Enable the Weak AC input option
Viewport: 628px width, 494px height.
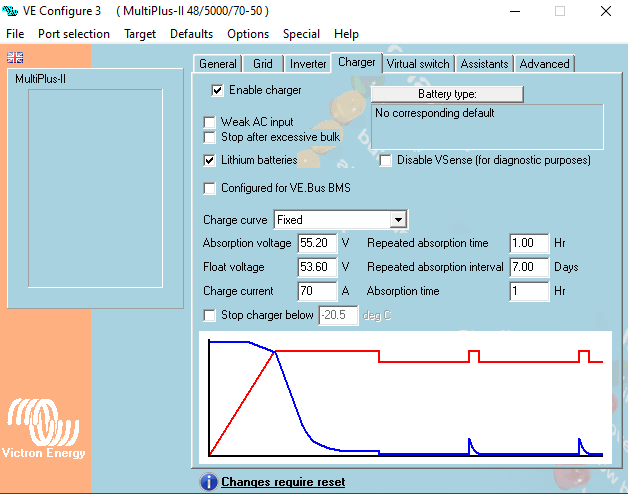(x=209, y=122)
